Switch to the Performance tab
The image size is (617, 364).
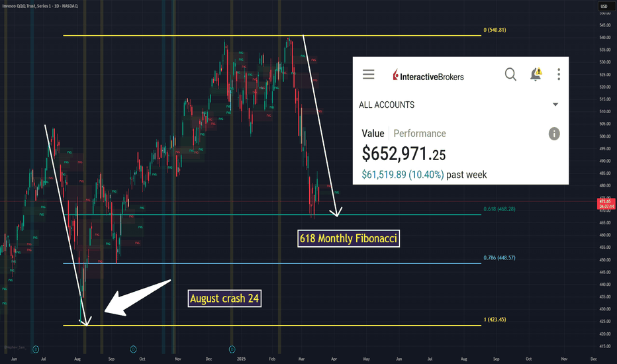420,134
